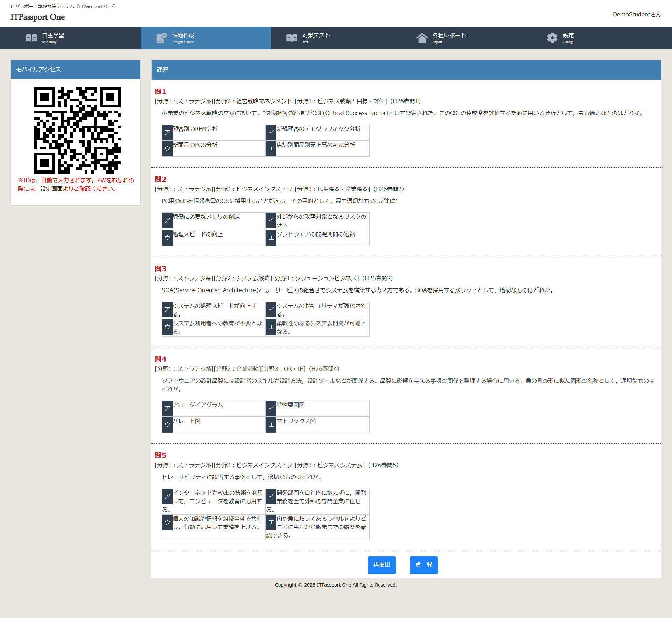Image resolution: width=672 pixels, height=618 pixels.
Task: Click the DemoStudentさん user name
Action: point(637,14)
